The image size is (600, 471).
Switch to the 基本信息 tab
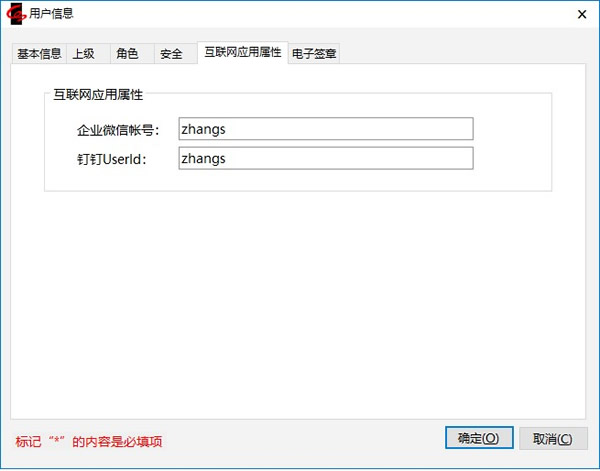point(39,54)
